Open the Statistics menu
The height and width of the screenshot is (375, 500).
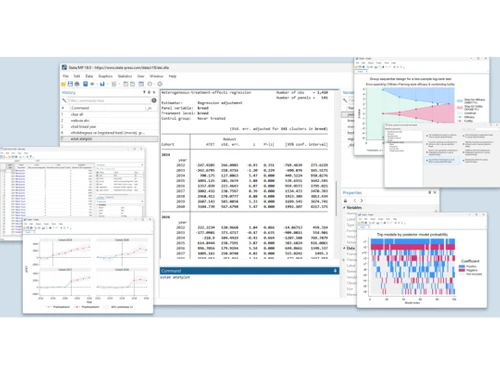click(x=125, y=76)
